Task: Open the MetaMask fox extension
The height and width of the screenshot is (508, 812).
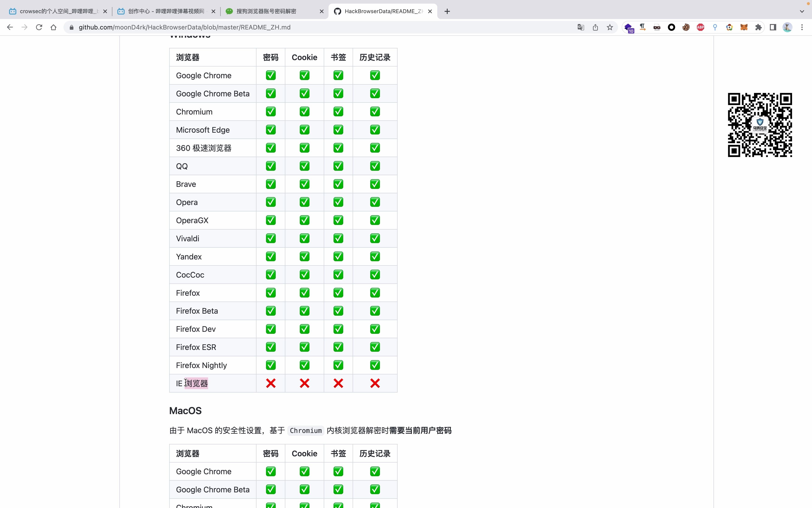Action: coord(744,27)
